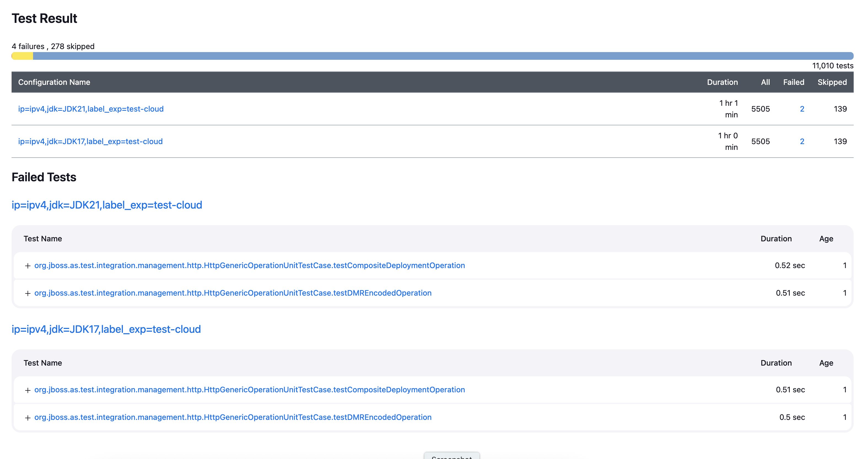Open JDK21 heading under Failed Tests

click(x=107, y=205)
